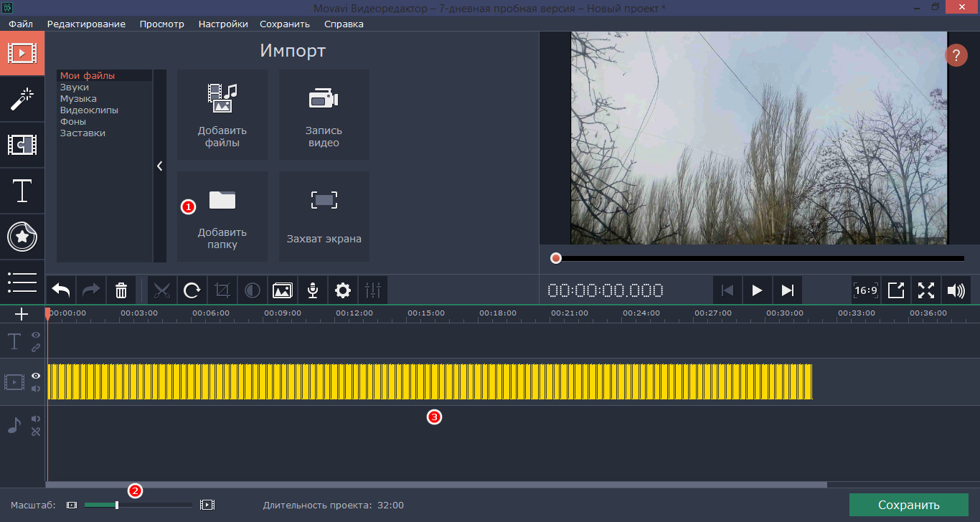Click the 00:30:00 mark on timeline ruler
The image size is (980, 522).
[x=785, y=313]
